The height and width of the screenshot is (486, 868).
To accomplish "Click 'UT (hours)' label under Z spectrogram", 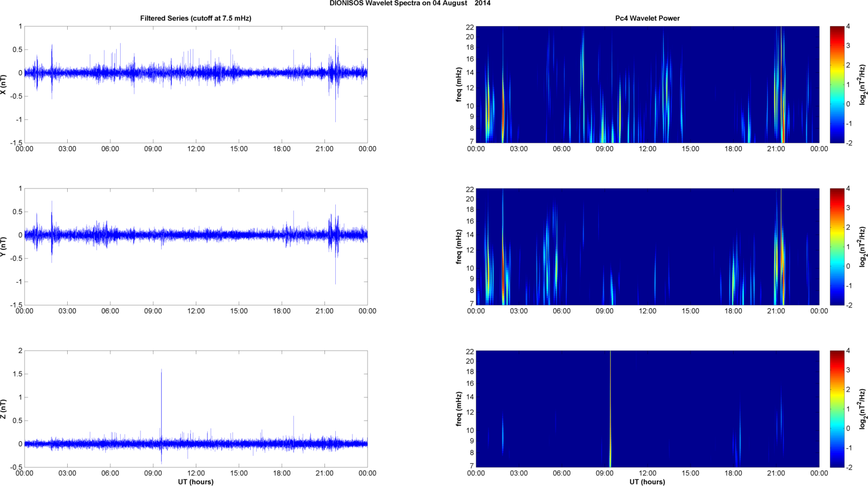I will (x=647, y=482).
